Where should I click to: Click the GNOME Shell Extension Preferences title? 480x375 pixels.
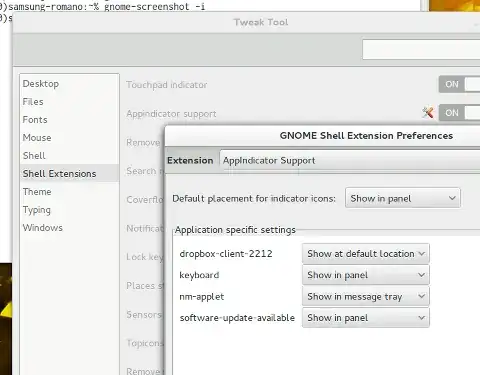(366, 136)
